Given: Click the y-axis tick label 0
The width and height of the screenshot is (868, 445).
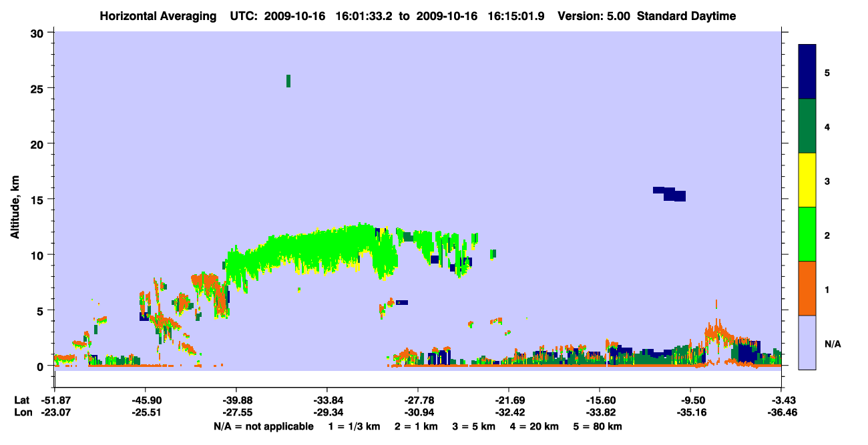Looking at the screenshot, I should (x=41, y=366).
